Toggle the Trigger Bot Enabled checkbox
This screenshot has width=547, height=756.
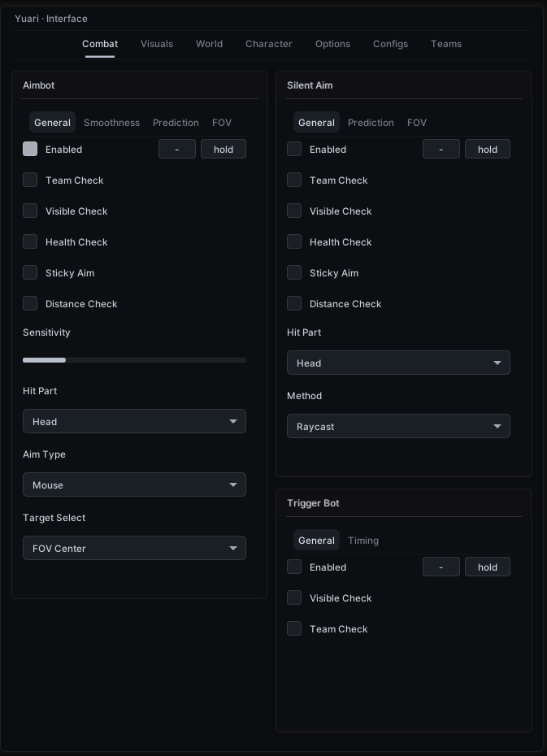click(x=294, y=567)
